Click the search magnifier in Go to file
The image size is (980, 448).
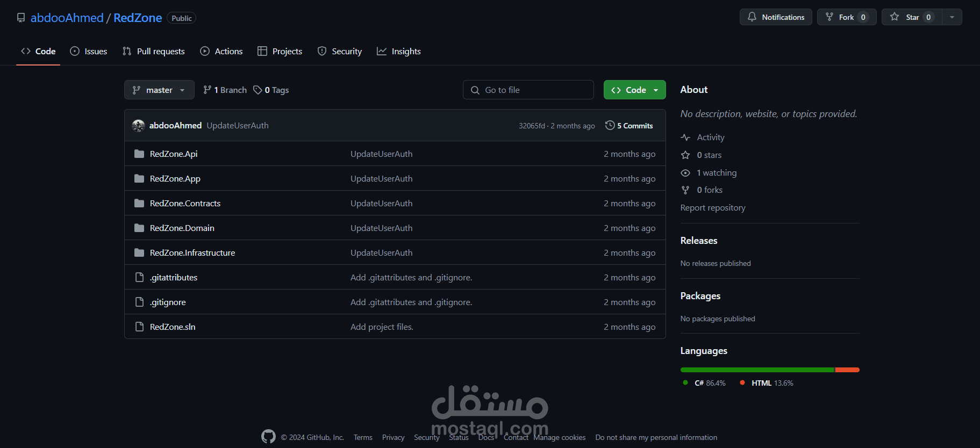click(x=475, y=90)
